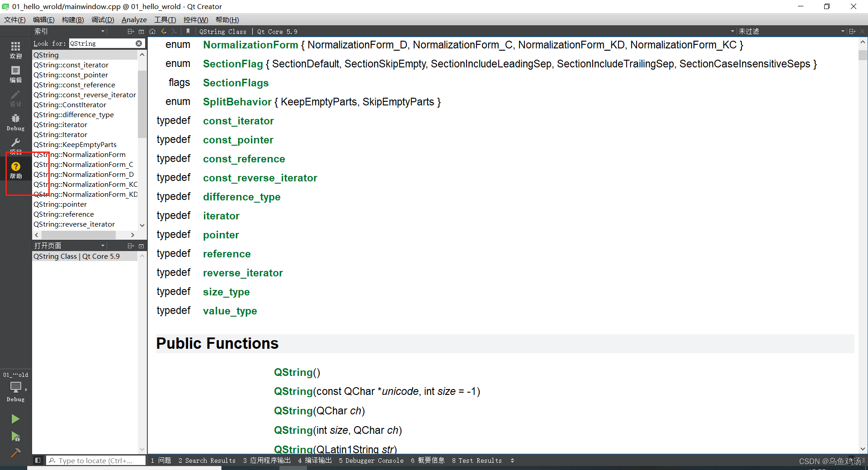Go to help Home page
The image size is (868, 470).
tap(152, 31)
